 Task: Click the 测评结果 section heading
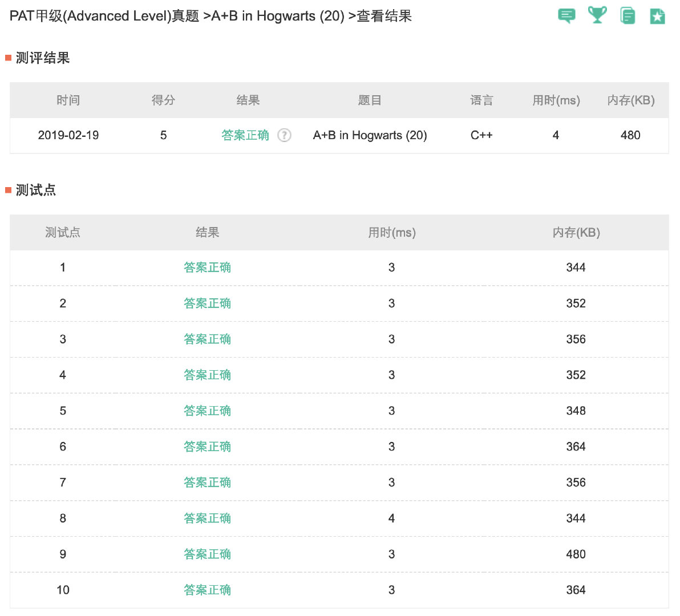click(43, 58)
